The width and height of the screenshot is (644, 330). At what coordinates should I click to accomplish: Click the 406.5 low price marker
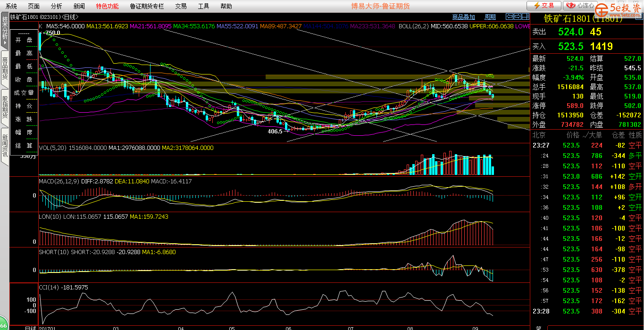click(x=275, y=132)
